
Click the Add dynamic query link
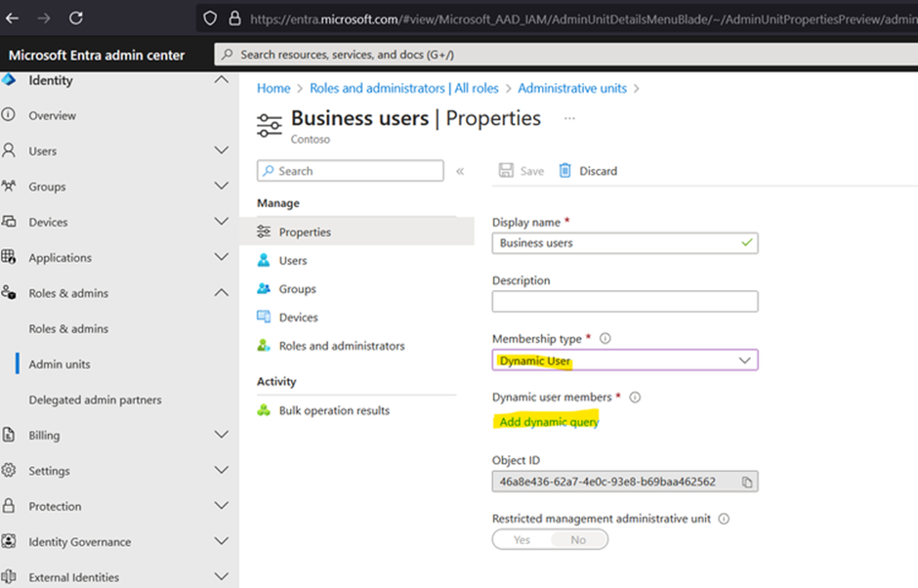(x=549, y=422)
